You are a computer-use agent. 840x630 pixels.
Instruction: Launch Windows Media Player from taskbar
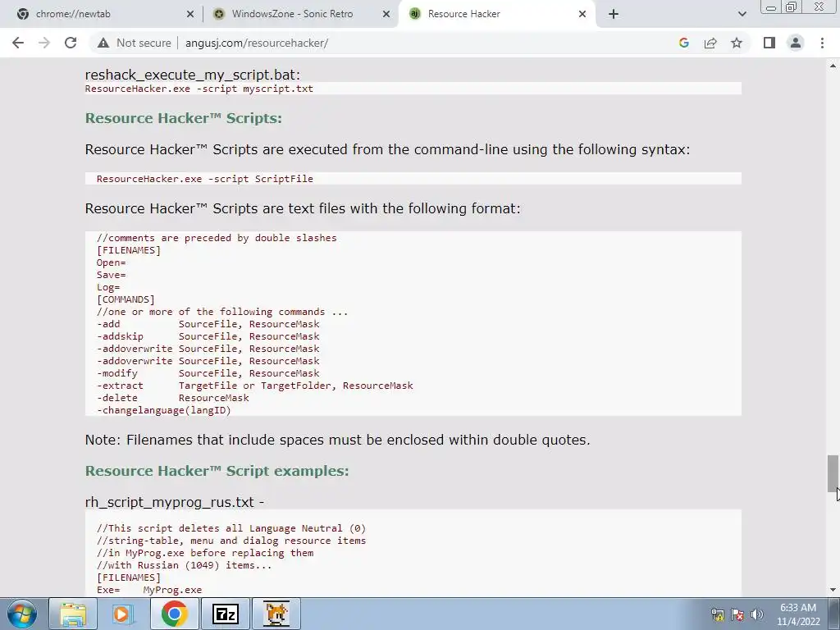(x=123, y=614)
